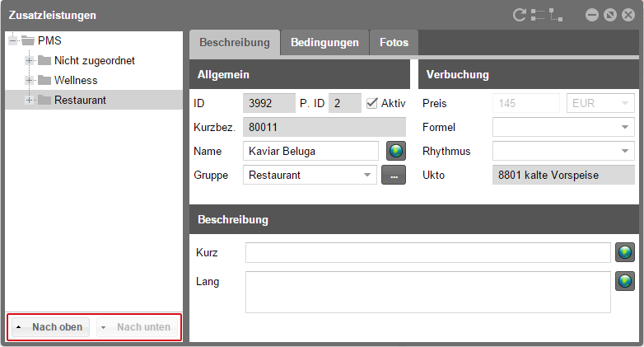Image resolution: width=644 pixels, height=347 pixels.
Task: Click into the Name field with Kaviar Beluga
Action: click(x=310, y=152)
